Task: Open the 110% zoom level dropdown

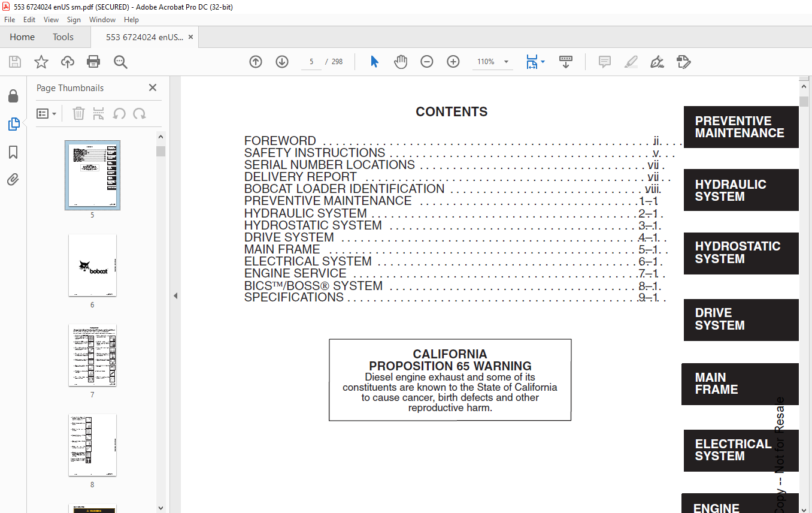Action: click(x=506, y=62)
